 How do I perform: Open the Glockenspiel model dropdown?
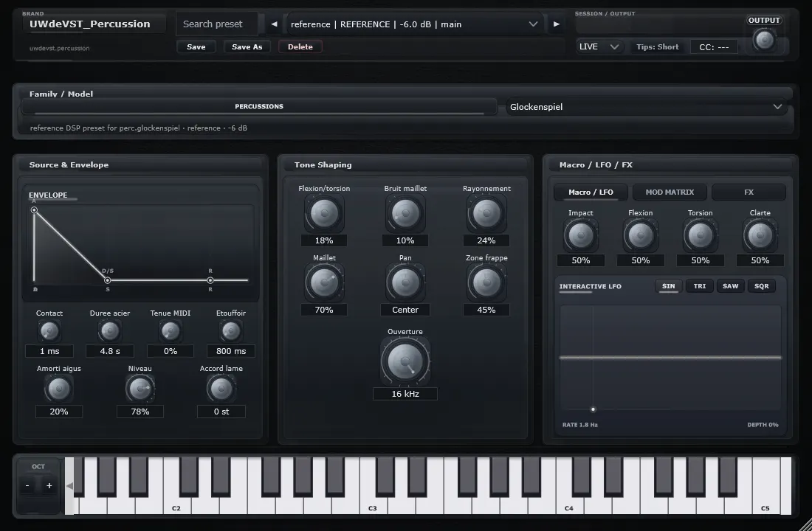pyautogui.click(x=646, y=107)
